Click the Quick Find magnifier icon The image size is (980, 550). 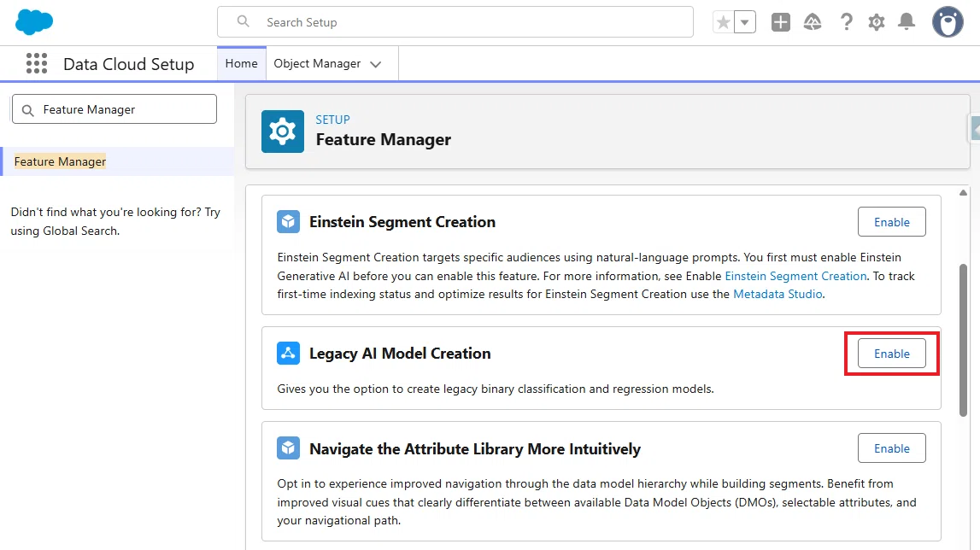tap(27, 111)
